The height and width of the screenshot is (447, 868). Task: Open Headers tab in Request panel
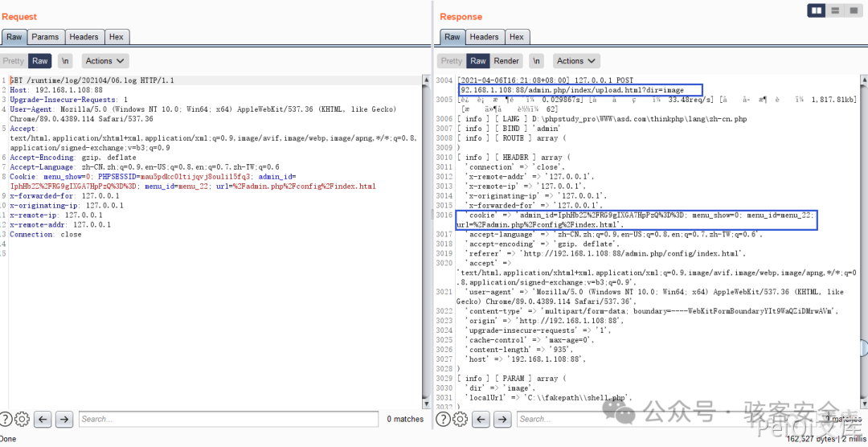[84, 37]
